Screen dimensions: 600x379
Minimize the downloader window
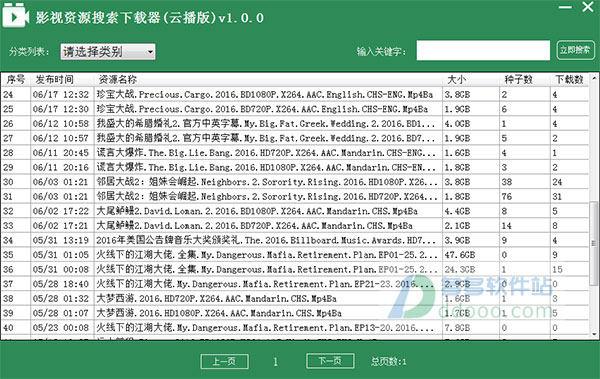(565, 7)
